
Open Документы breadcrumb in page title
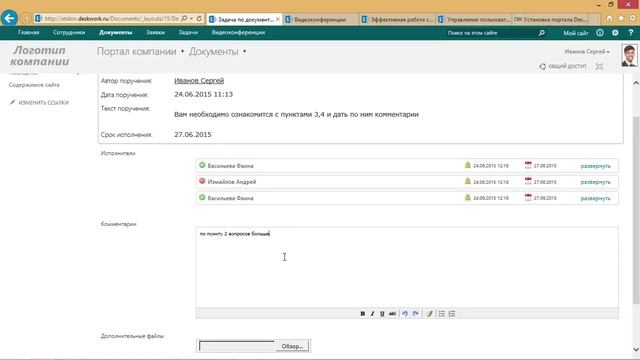tap(213, 51)
